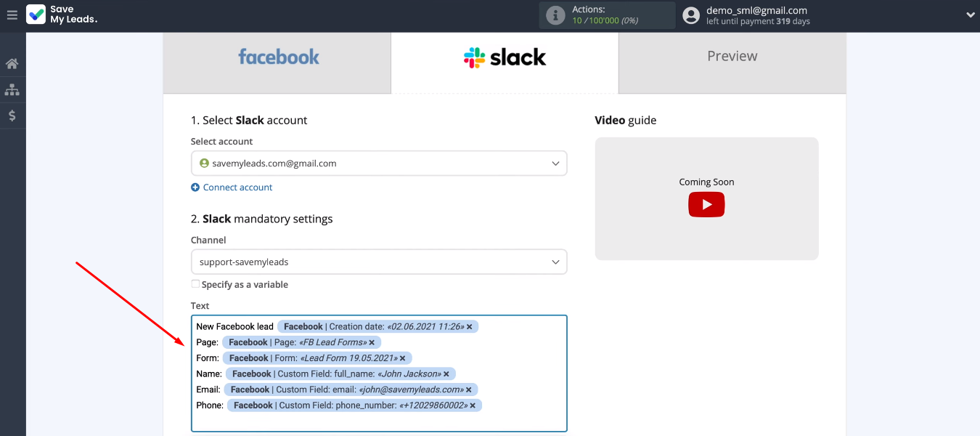Expand the account menu chevron
Screen dimensions: 980x436
tap(971, 15)
